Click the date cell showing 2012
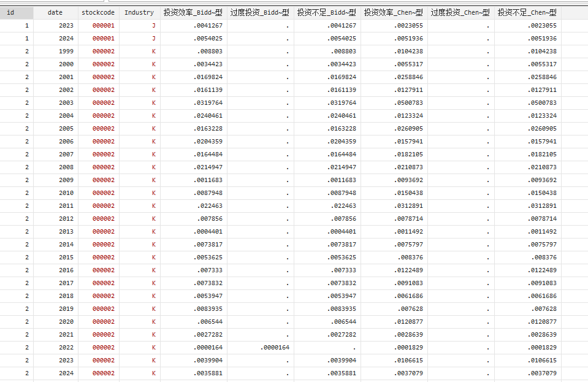The width and height of the screenshot is (588, 382). pos(56,218)
